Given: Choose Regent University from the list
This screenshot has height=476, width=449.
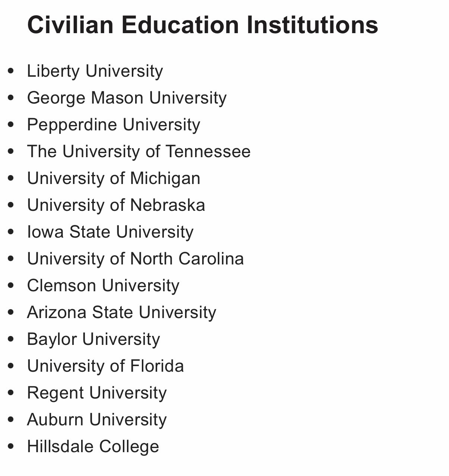Looking at the screenshot, I should [97, 393].
